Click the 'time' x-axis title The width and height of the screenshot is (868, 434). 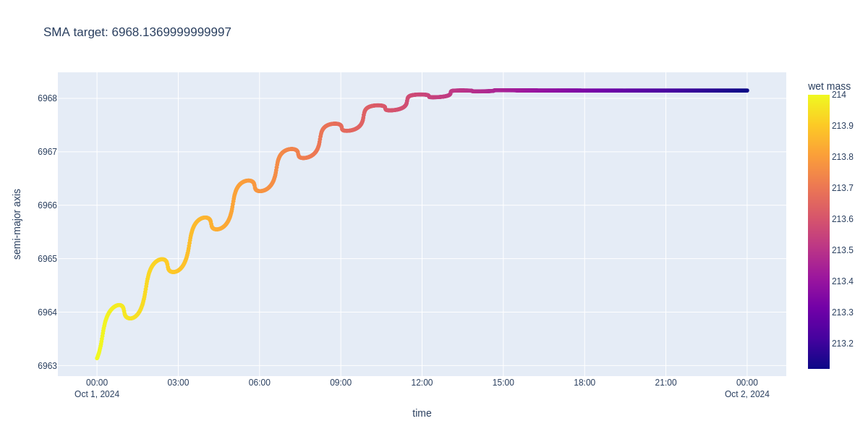point(422,413)
